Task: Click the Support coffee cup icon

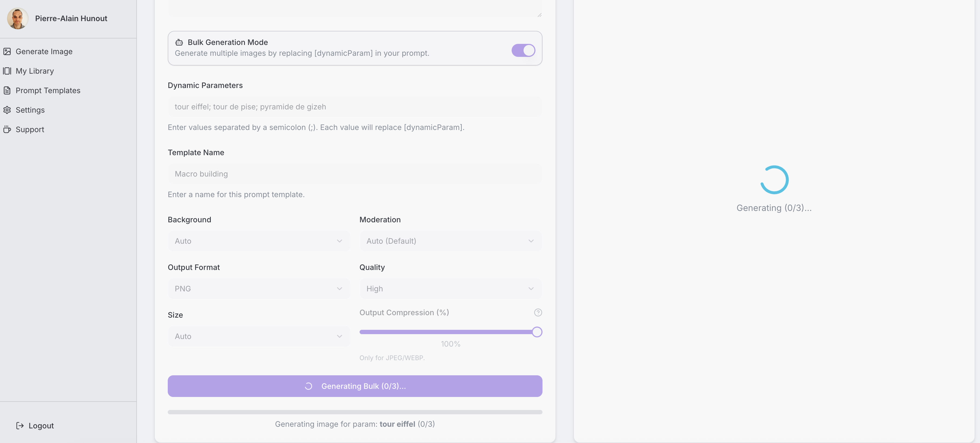Action: pyautogui.click(x=7, y=129)
